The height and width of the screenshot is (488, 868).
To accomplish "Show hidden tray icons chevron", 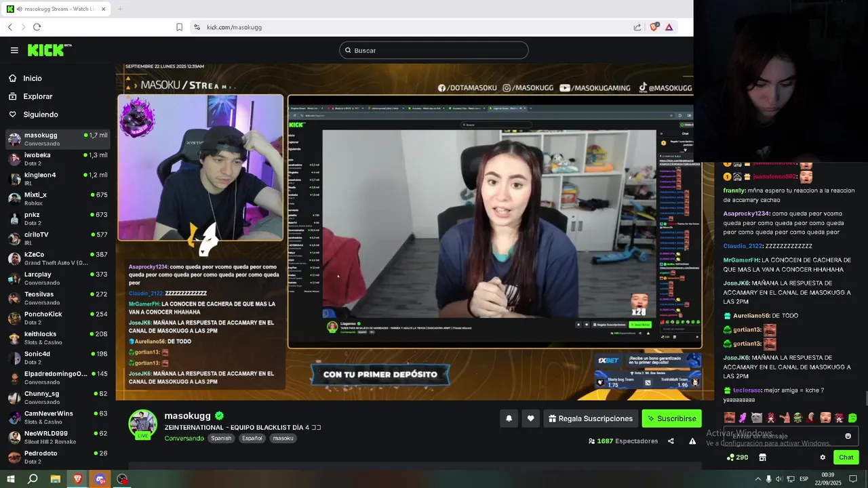I will coord(757,479).
